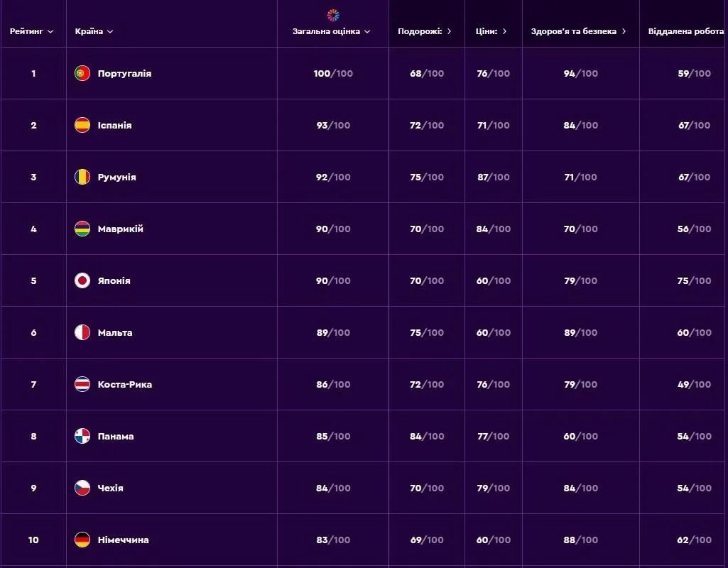This screenshot has width=728, height=568.
Task: Open the Німеччина country link
Action: (x=123, y=540)
